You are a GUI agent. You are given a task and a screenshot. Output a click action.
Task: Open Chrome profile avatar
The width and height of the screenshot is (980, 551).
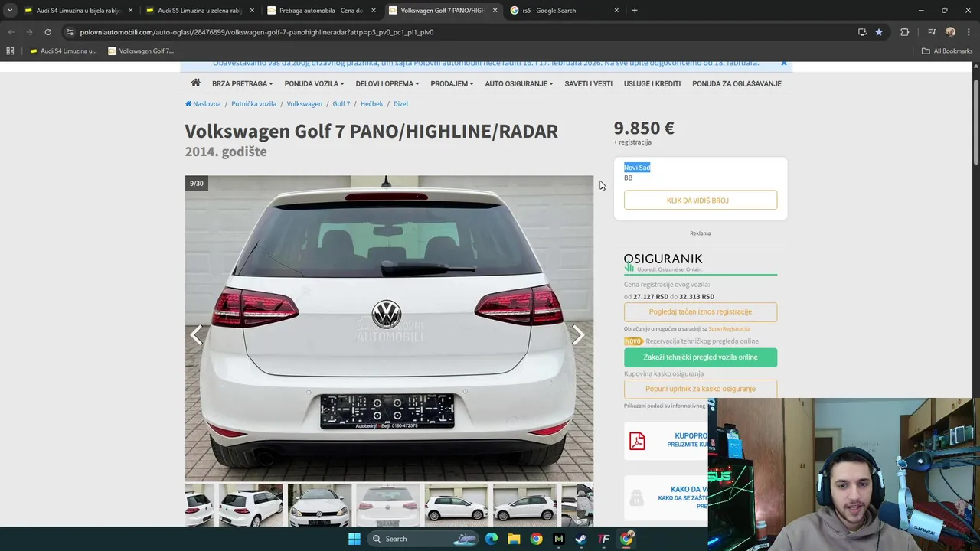[x=950, y=32]
